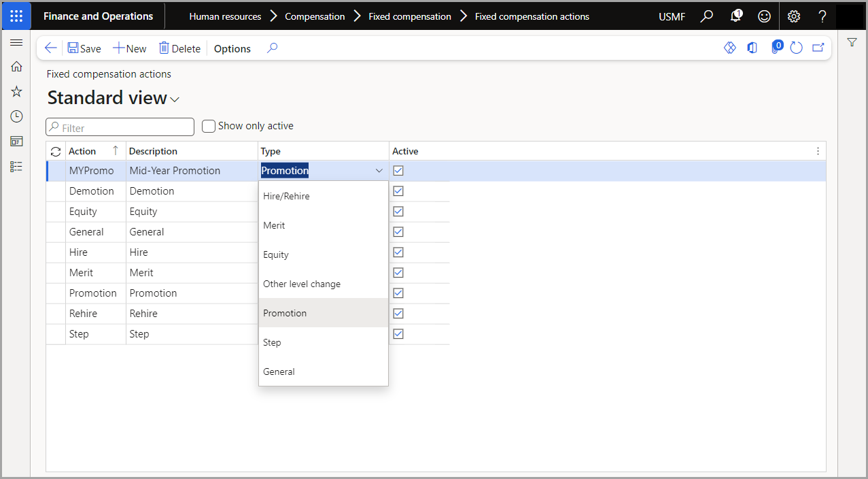The width and height of the screenshot is (868, 479).
Task: Select the Rehire action cell
Action: 96,314
